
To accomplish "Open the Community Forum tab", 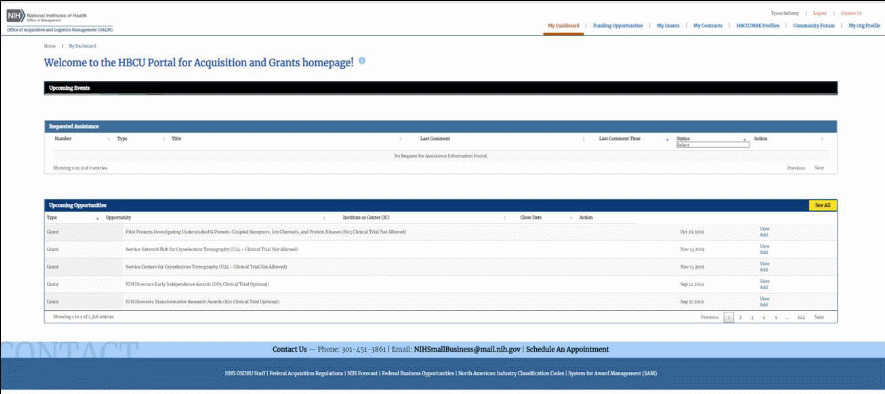I will 813,25.
